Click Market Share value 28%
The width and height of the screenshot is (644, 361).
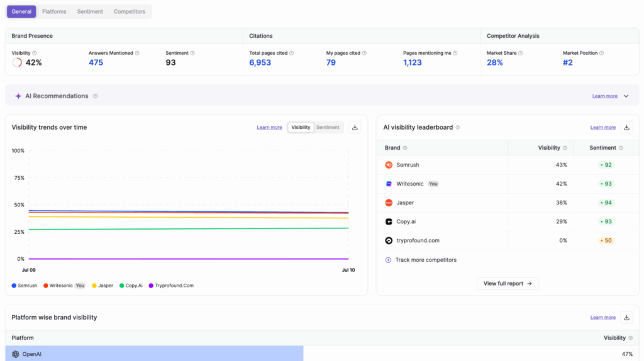(495, 62)
